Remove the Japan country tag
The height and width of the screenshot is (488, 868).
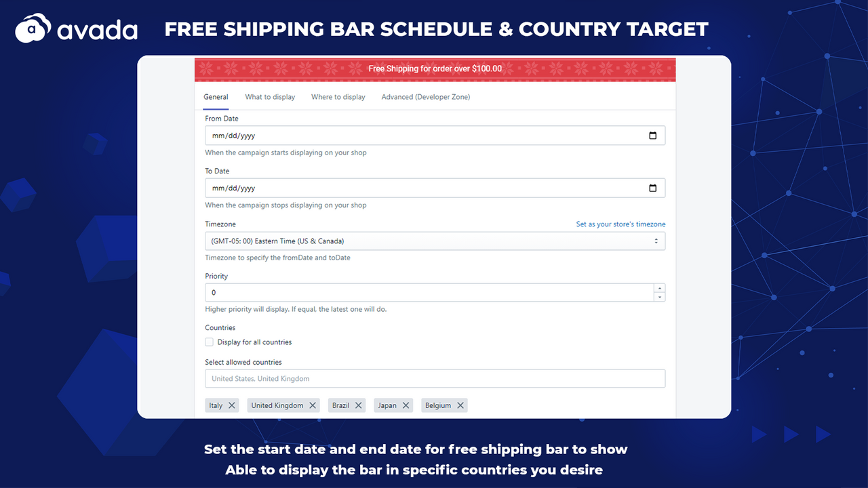(406, 405)
